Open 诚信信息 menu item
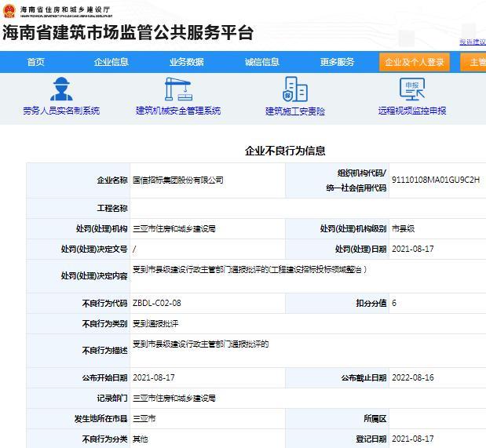The width and height of the screenshot is (486, 448). 262,62
